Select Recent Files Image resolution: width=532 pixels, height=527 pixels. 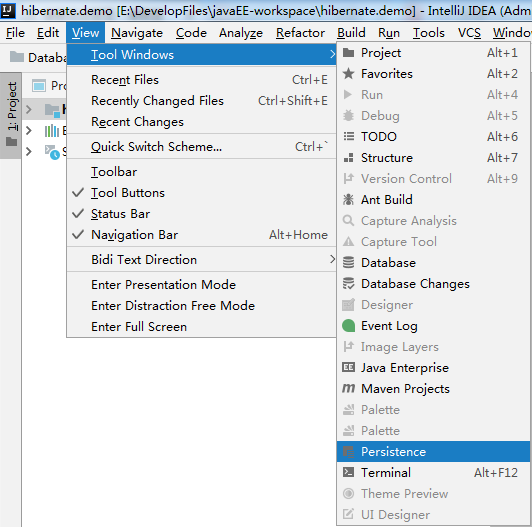[201, 80]
